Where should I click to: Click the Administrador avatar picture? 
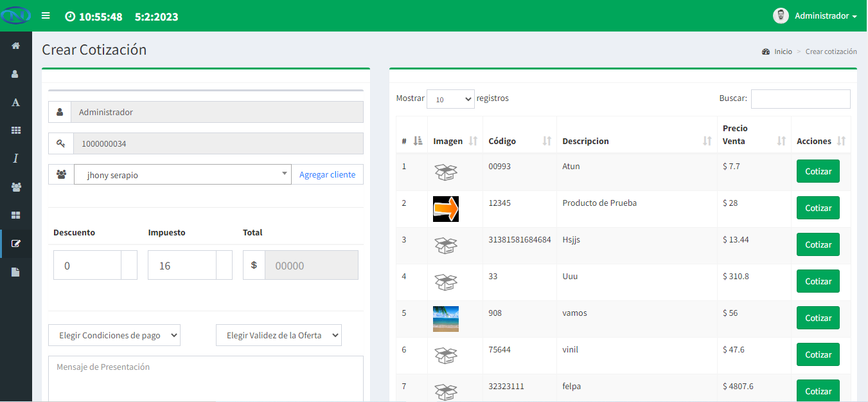781,15
